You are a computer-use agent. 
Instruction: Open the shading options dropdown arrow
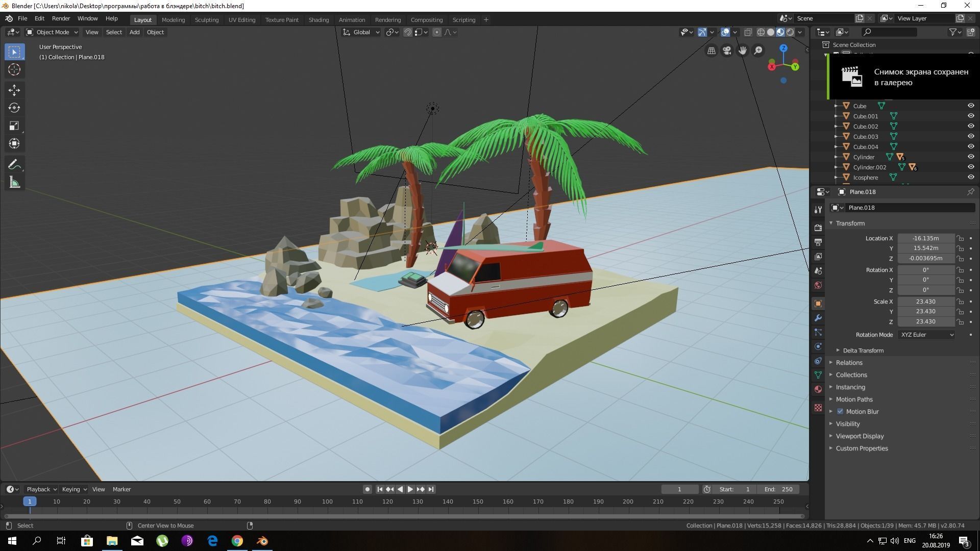[x=800, y=32]
